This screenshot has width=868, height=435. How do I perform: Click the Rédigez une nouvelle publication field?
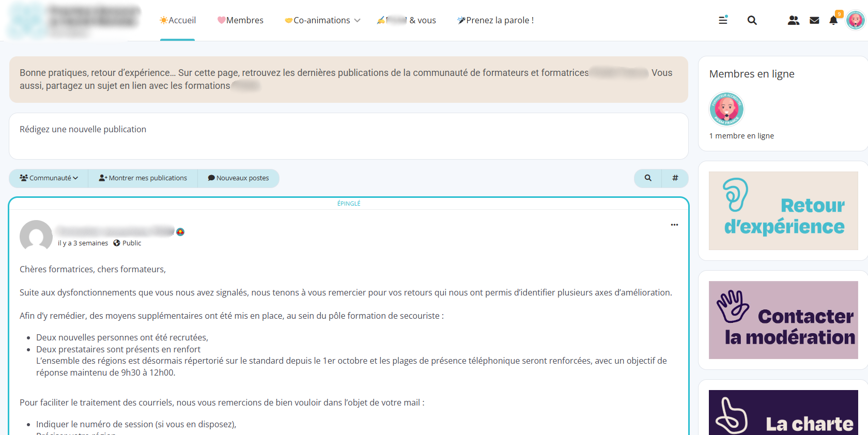click(348, 136)
